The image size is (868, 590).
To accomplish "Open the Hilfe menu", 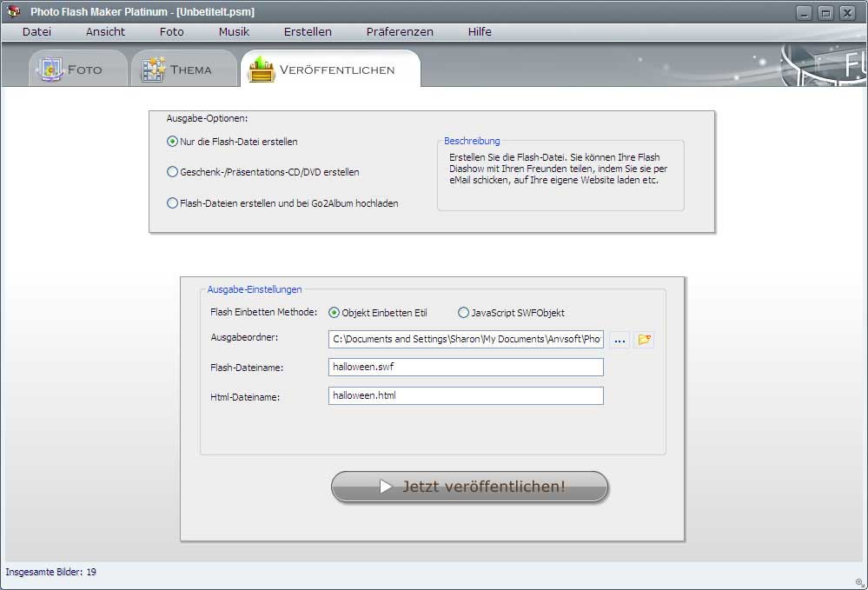I will click(480, 31).
